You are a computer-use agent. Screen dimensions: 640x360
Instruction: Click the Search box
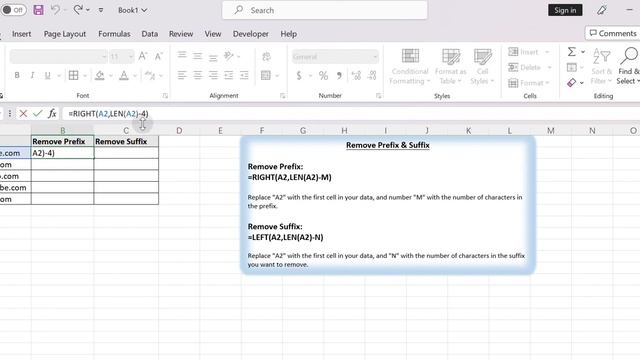(x=325, y=10)
